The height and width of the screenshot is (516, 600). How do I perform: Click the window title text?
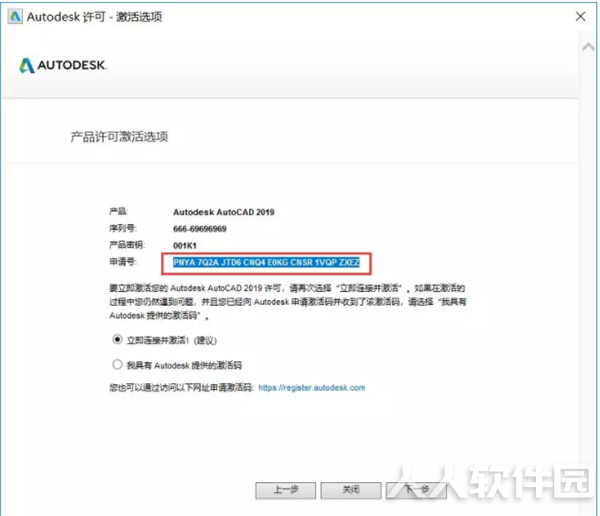(95, 17)
